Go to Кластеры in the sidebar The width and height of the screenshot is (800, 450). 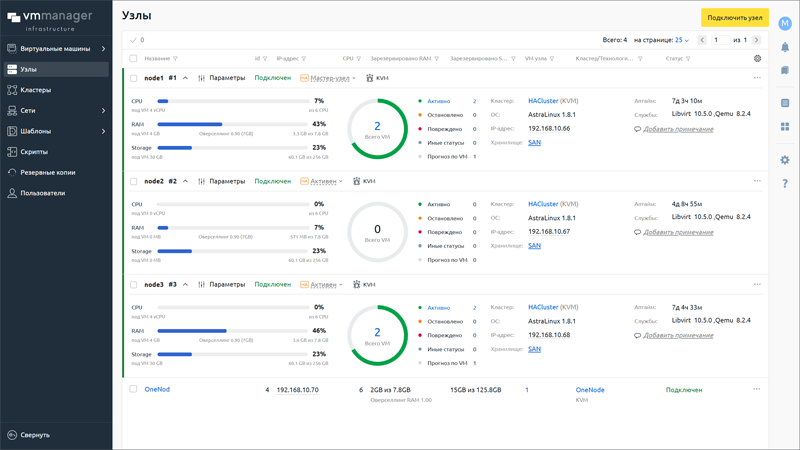(x=36, y=90)
